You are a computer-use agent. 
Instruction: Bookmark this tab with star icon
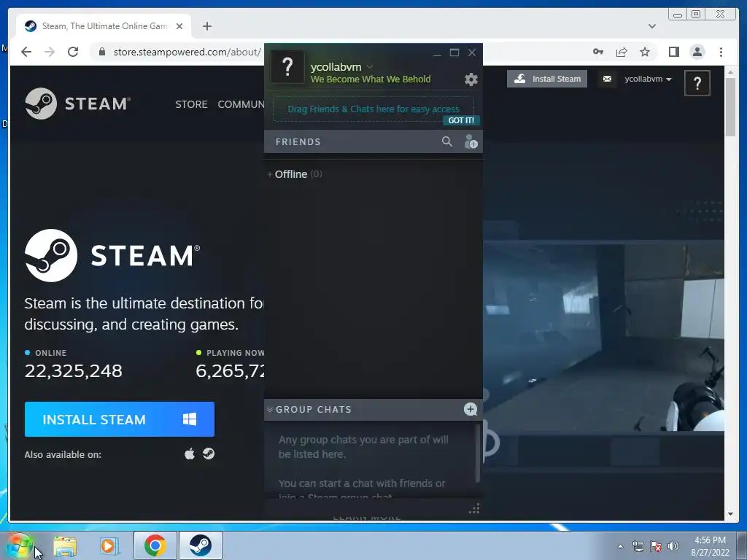645,52
